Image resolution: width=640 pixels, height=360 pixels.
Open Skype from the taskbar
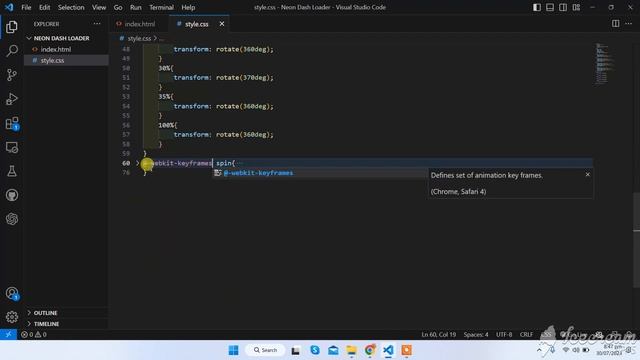point(315,350)
